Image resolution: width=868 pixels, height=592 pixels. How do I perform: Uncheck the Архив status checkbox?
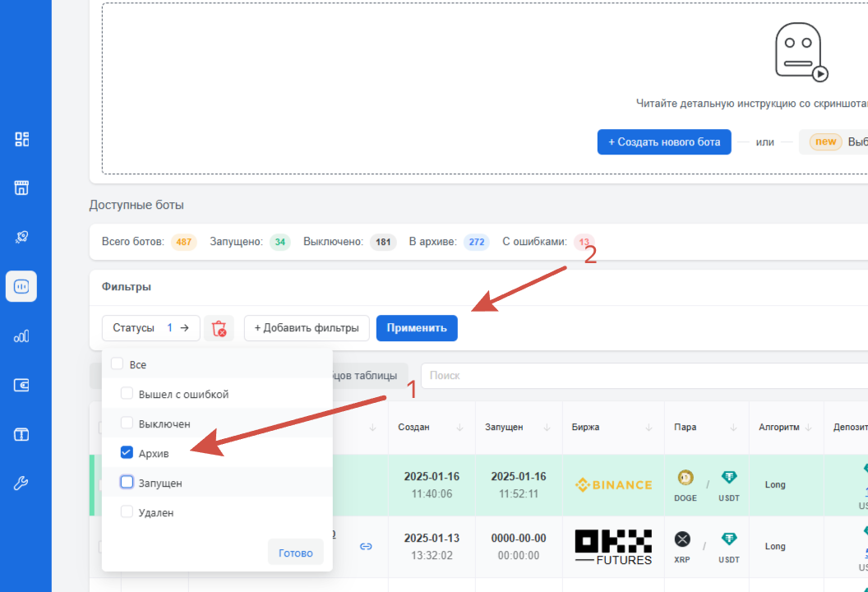[127, 452]
